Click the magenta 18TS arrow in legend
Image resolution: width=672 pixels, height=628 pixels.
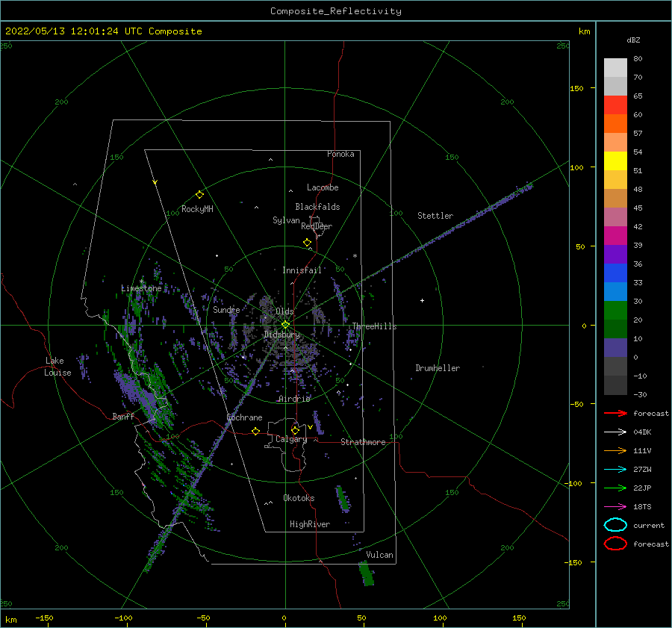pyautogui.click(x=615, y=506)
